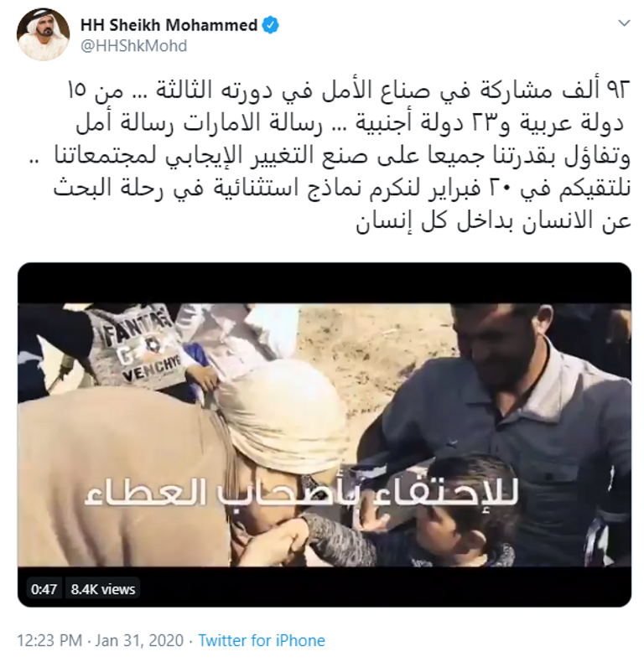This screenshot has width=644, height=662.
Task: Click last tweet line عن الانسان بداخل كل إنسان
Action: (x=493, y=220)
